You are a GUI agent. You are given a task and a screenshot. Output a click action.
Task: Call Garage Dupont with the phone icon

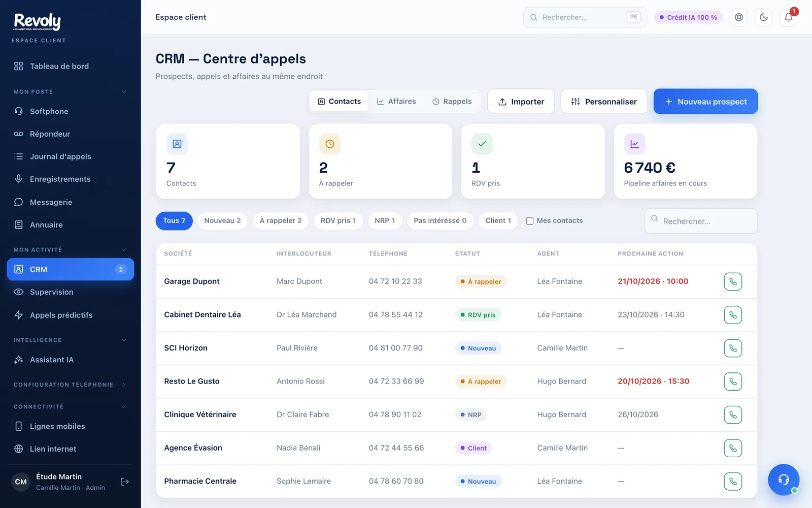pyautogui.click(x=733, y=281)
